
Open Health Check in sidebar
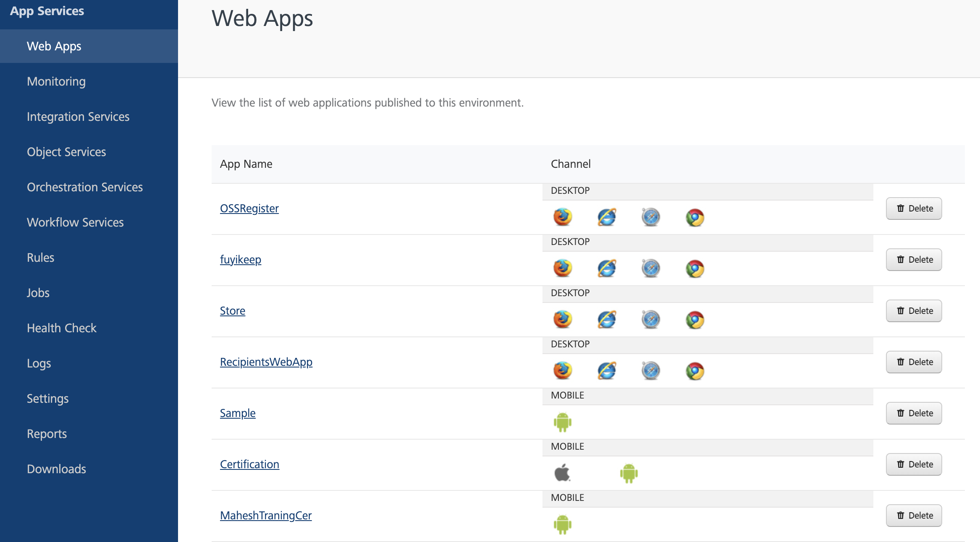(62, 328)
